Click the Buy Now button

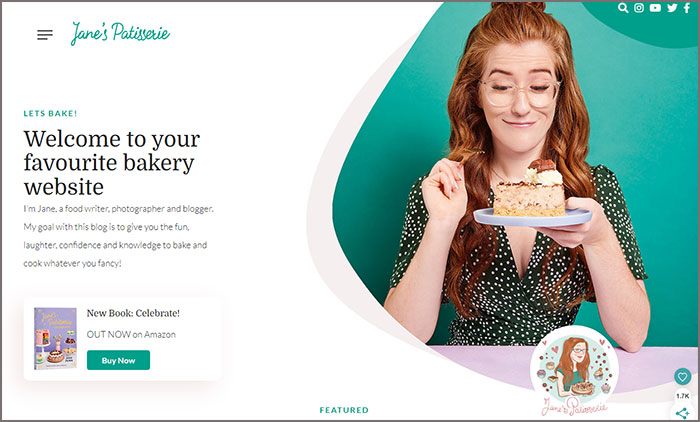pos(118,360)
